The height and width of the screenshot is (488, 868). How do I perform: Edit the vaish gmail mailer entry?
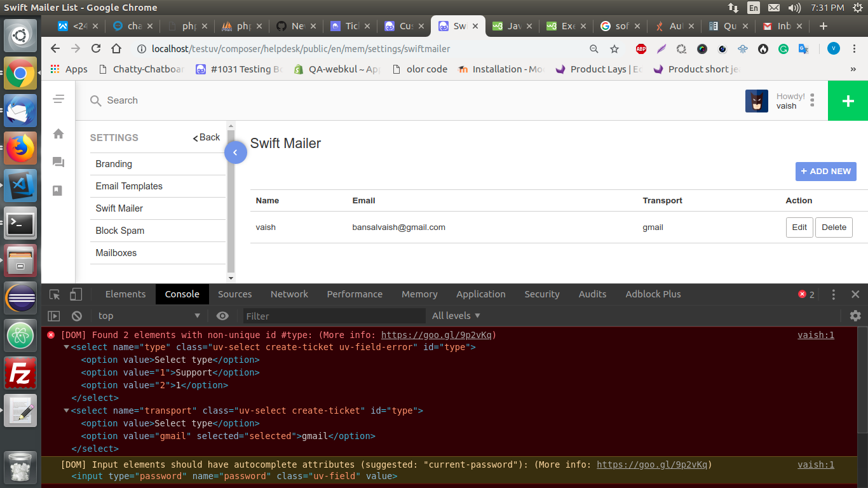click(799, 227)
